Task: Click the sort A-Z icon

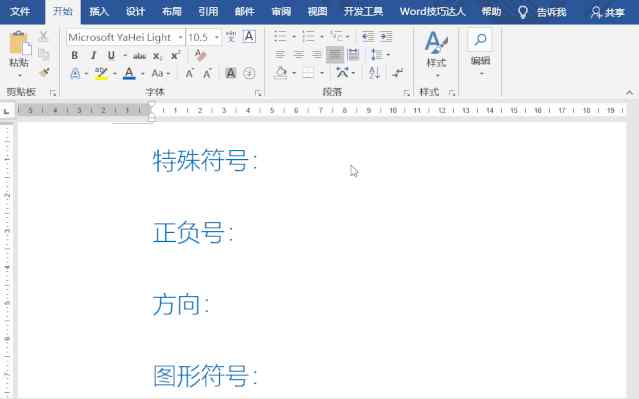Action: click(x=374, y=73)
